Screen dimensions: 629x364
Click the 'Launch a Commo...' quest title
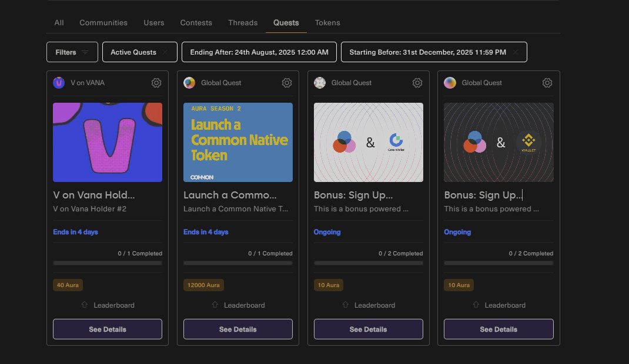(x=230, y=195)
